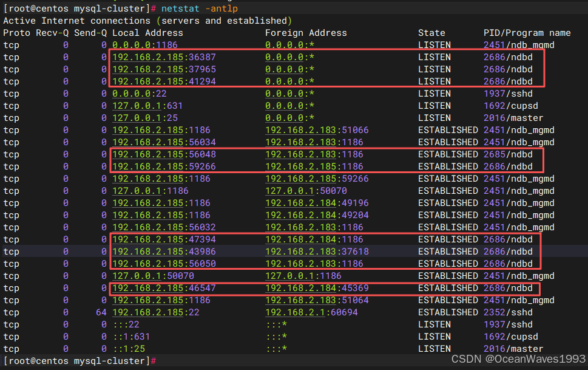Click local address 127.0.0.1:25

[x=145, y=118]
